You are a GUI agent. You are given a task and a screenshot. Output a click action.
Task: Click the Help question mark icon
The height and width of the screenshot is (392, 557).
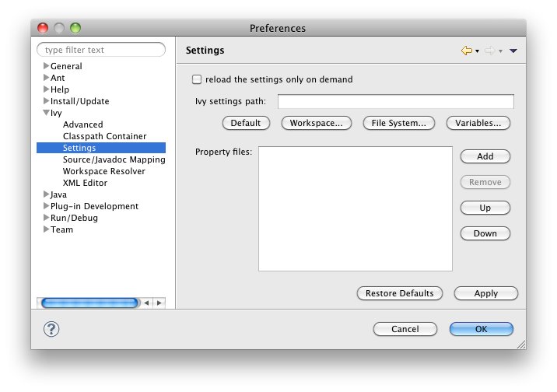tap(52, 329)
